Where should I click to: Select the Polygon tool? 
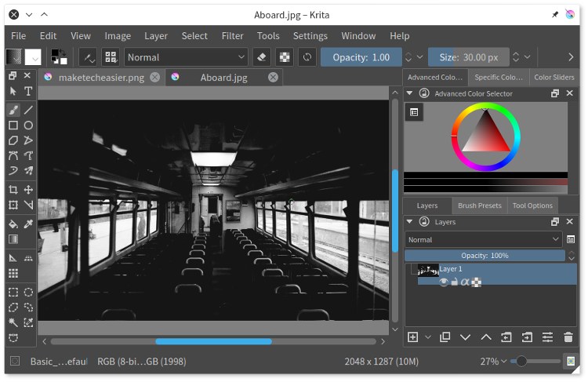13,140
